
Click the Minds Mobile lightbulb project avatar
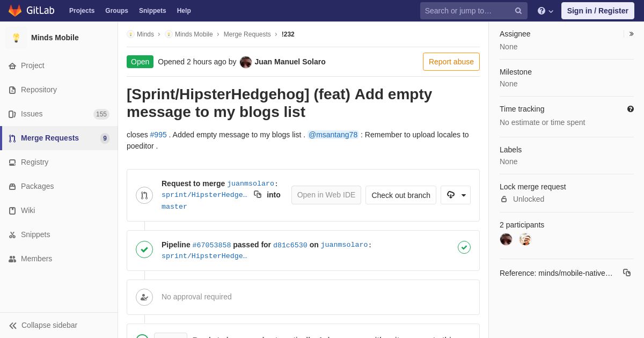pos(16,38)
